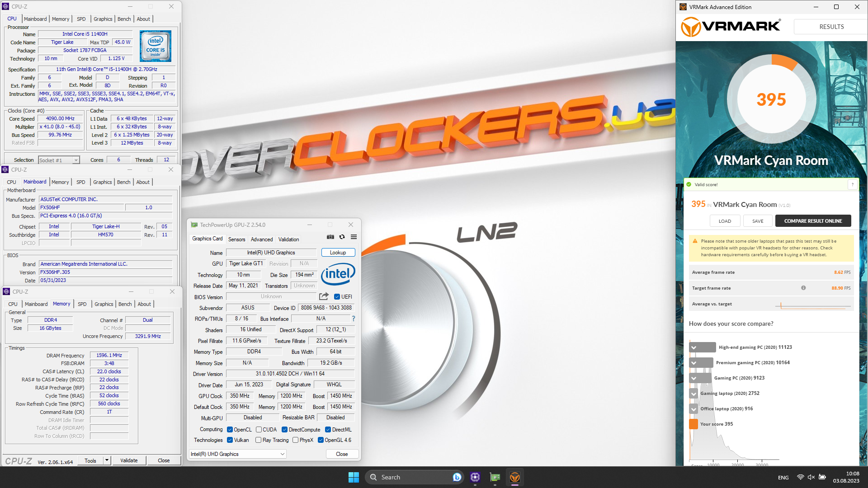Click Your score orange swatch
The height and width of the screenshot is (488, 868).
point(693,424)
